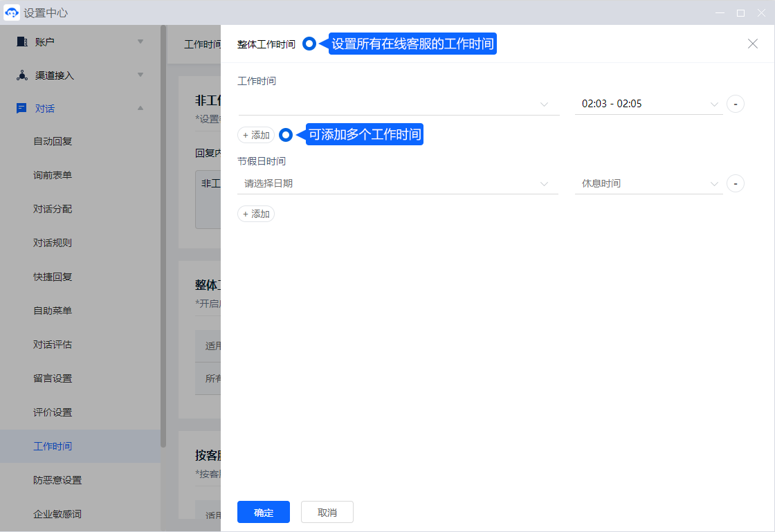Viewport: 775px width, 532px height.
Task: Click the hint dot beside work time 添加
Action: [285, 135]
